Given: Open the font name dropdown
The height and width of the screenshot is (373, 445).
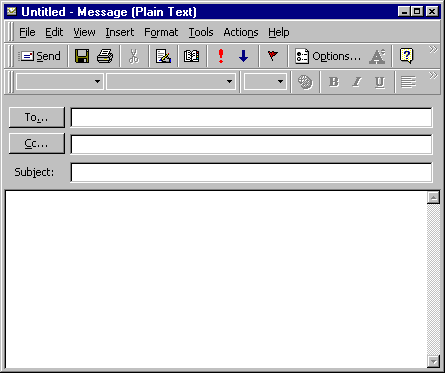Looking at the screenshot, I should 229,81.
